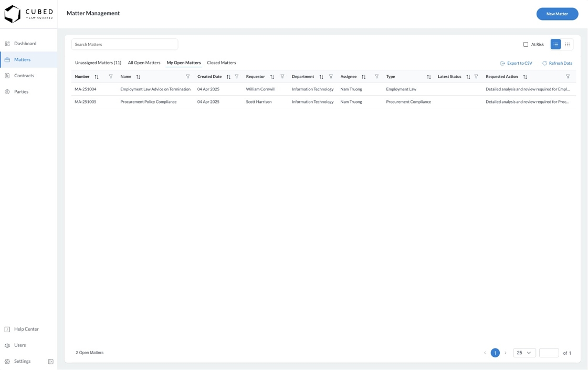Click Nam Truong in MA-251004 row
The image size is (588, 370).
(x=351, y=89)
